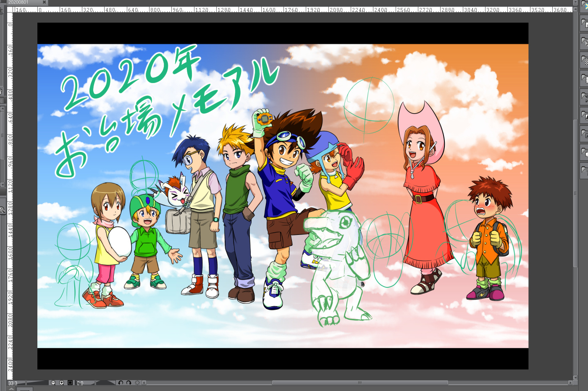
Task: Fit canvas to screen with square icon
Action: coord(70,383)
